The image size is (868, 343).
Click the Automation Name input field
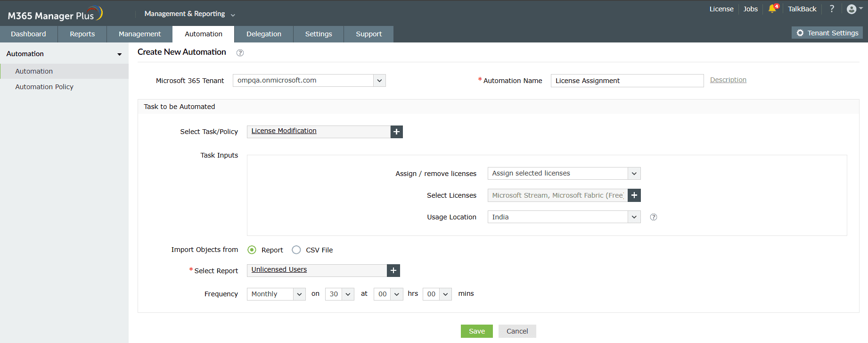coord(627,81)
